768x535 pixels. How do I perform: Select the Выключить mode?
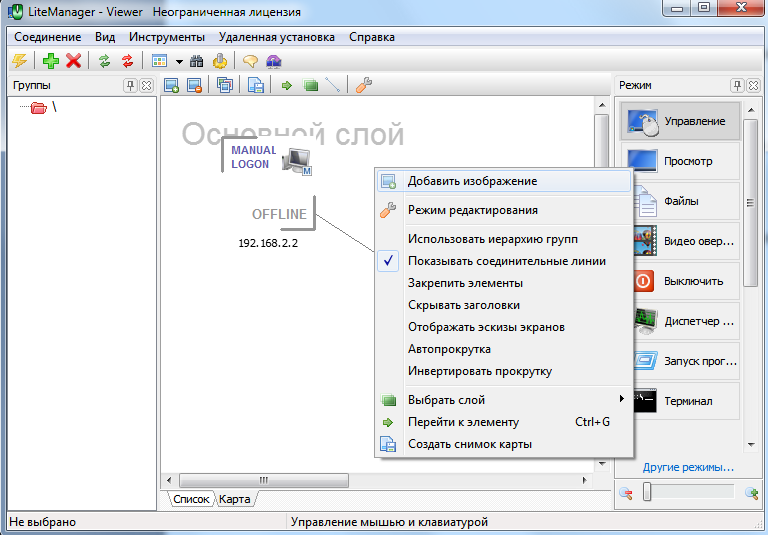[686, 281]
